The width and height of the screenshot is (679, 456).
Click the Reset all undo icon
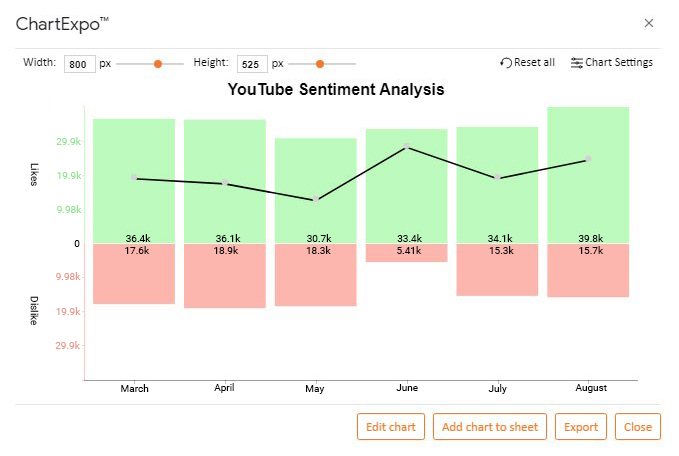pyautogui.click(x=506, y=63)
